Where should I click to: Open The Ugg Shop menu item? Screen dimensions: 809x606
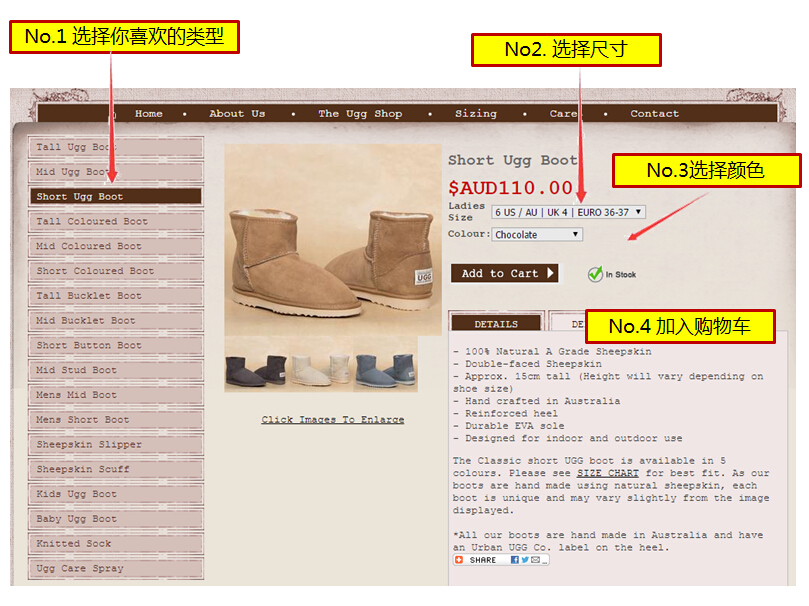pos(360,113)
